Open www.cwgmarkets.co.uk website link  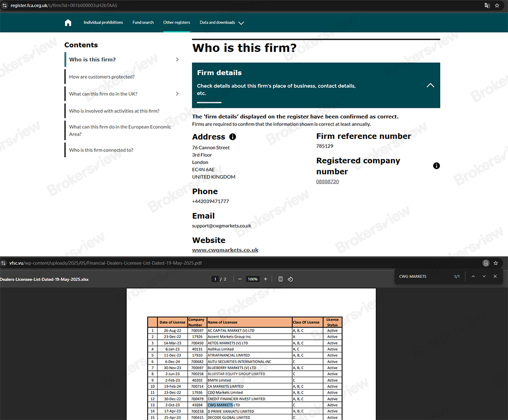(x=225, y=250)
